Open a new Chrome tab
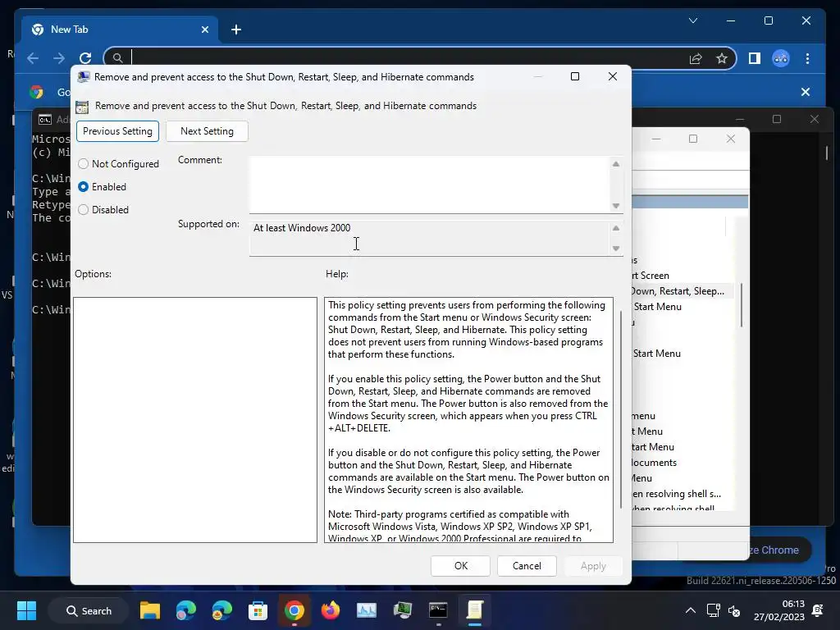The image size is (840, 630). click(236, 30)
